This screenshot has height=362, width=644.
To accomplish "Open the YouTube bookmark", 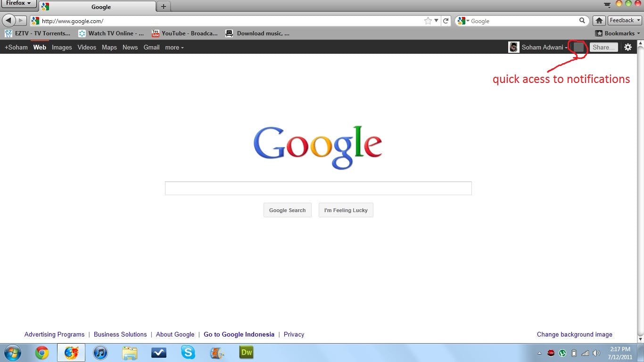I will tap(185, 33).
